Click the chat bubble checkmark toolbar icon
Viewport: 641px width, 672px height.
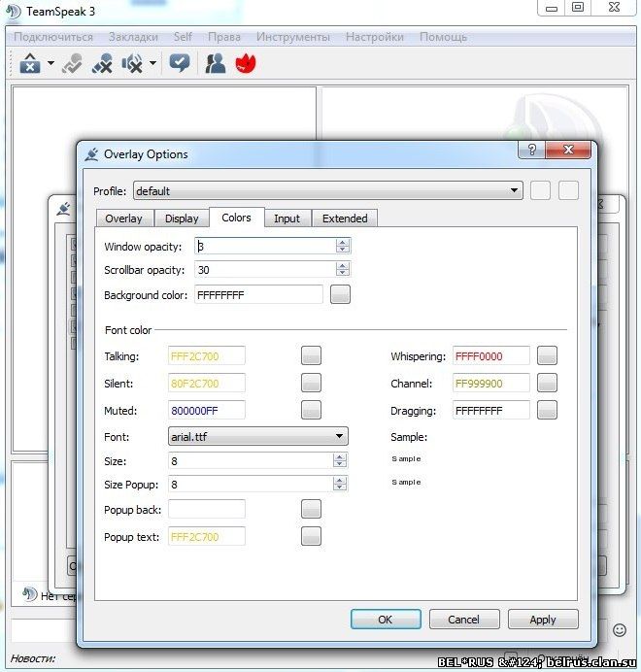180,63
